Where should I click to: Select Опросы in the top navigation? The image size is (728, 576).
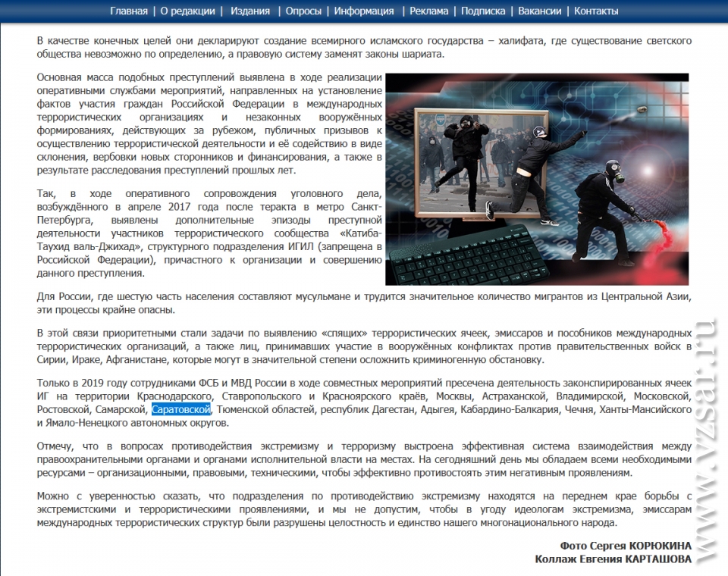303,11
